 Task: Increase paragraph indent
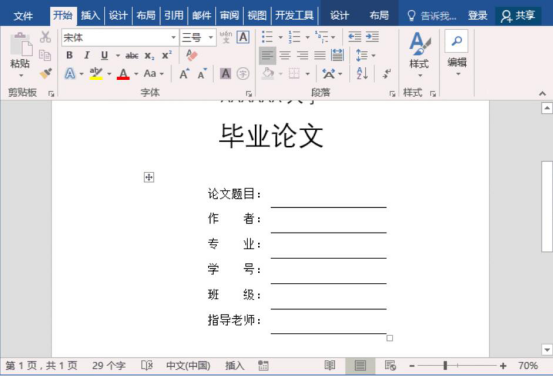coord(372,37)
